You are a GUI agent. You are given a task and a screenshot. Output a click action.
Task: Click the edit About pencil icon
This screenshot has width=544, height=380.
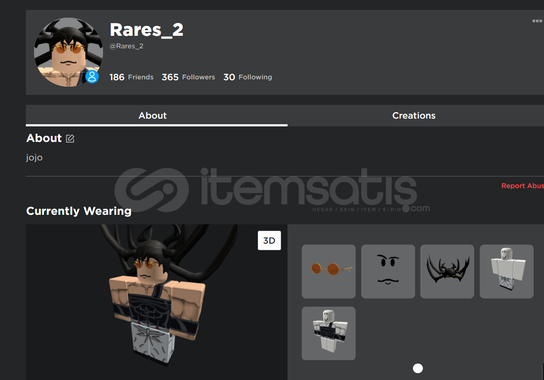tap(70, 138)
